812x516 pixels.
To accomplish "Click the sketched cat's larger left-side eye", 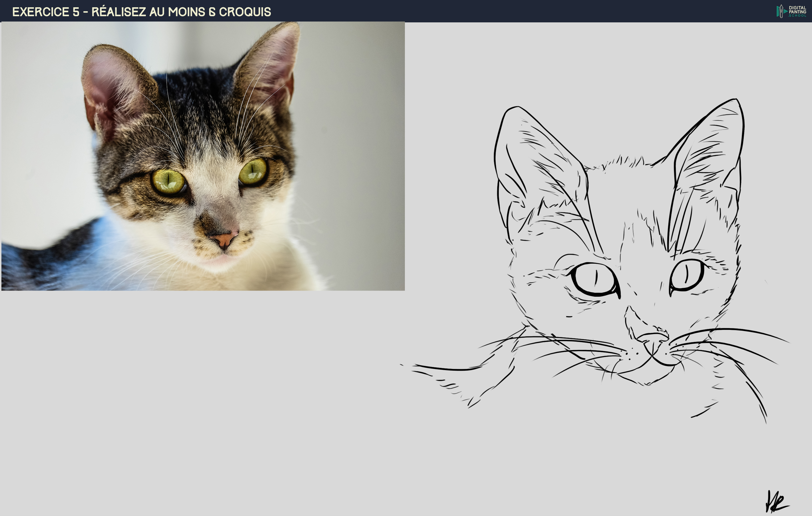I will (x=595, y=279).
